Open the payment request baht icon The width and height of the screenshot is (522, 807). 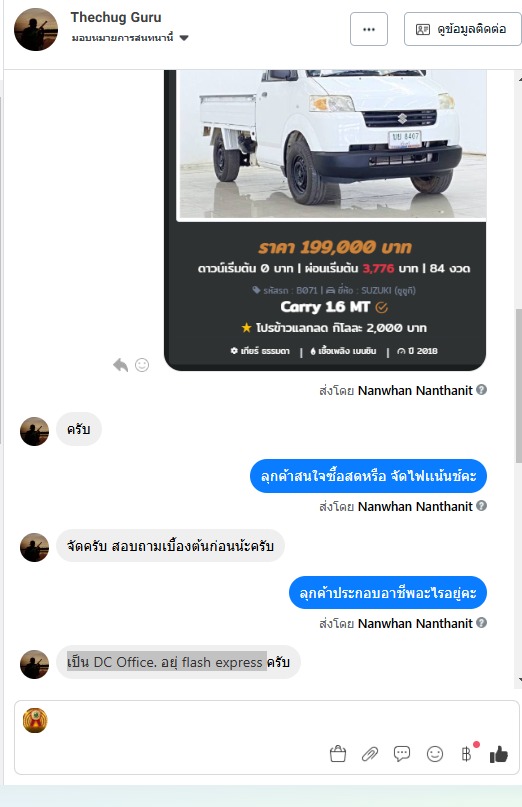pyautogui.click(x=466, y=755)
